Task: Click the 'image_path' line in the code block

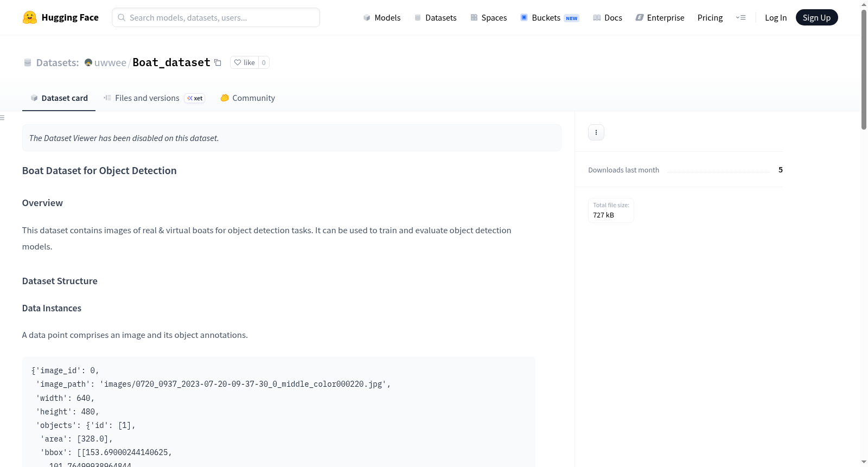Action: 213,384
